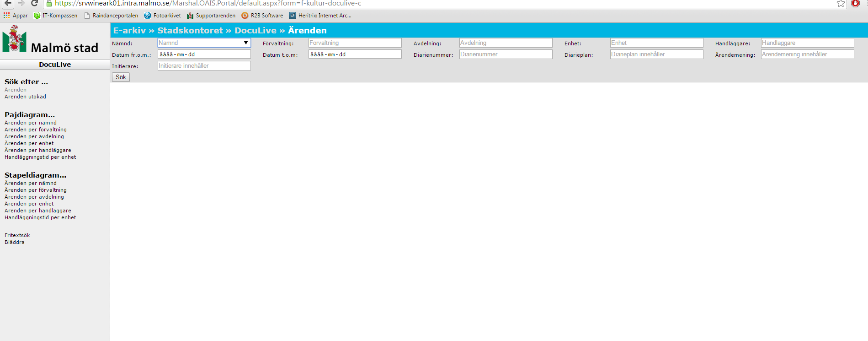Focus the Datum t.o.m. date field

pos(355,54)
